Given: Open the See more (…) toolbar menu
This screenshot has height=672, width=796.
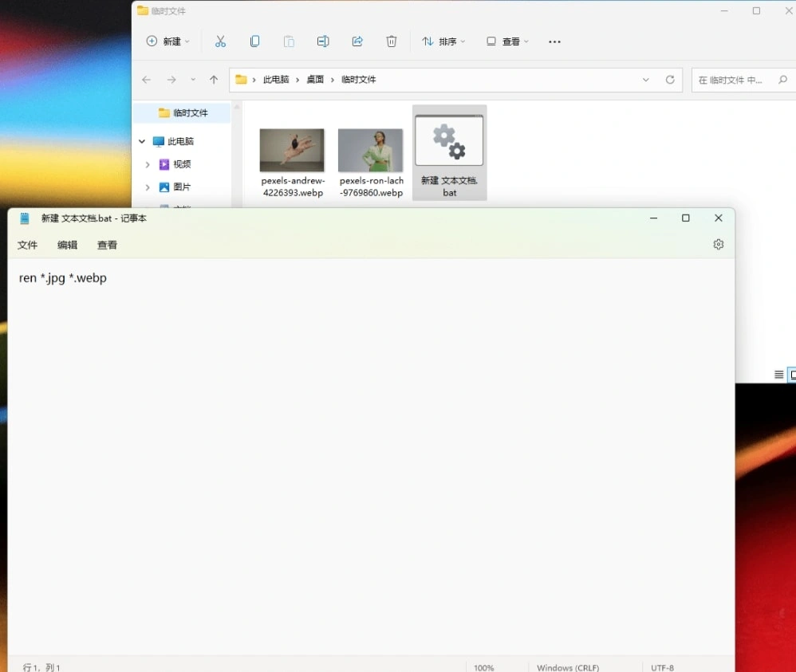Looking at the screenshot, I should 555,41.
